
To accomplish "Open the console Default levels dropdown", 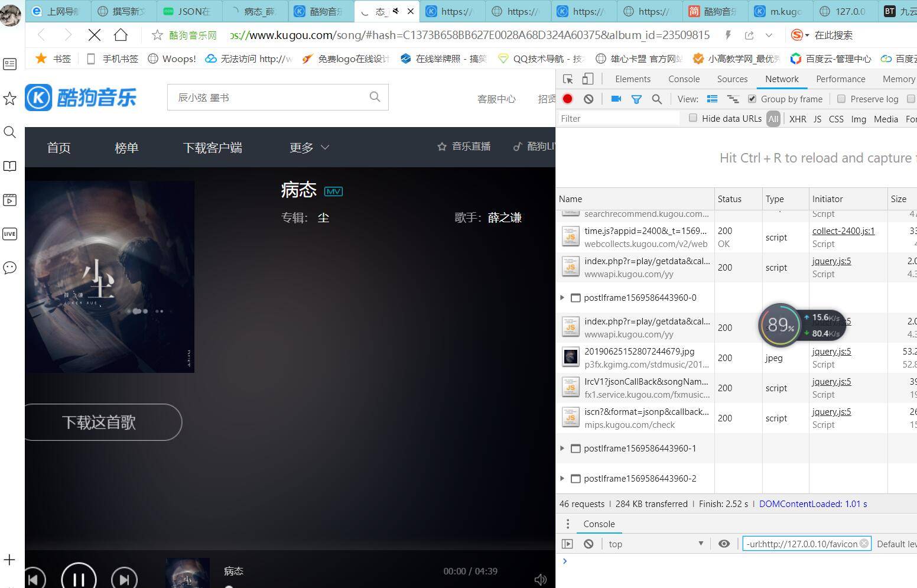I will (896, 544).
